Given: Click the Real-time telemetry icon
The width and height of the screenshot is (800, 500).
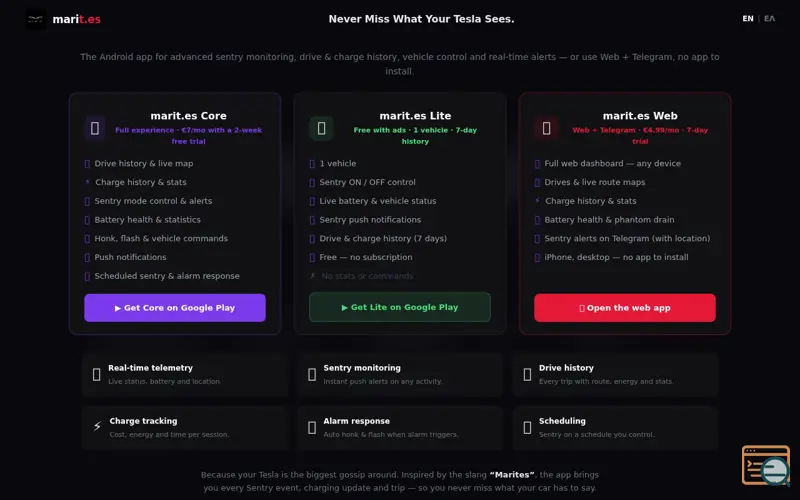Looking at the screenshot, I should [x=96, y=374].
